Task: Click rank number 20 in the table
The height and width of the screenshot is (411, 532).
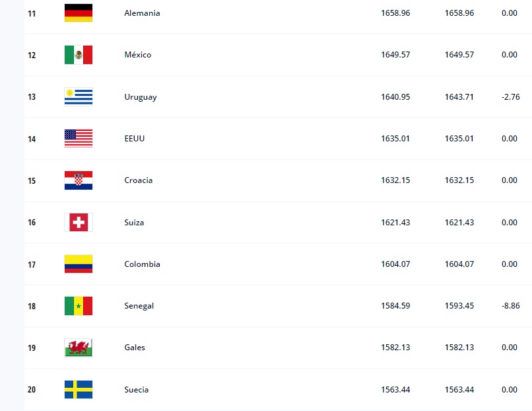Action: pyautogui.click(x=32, y=390)
